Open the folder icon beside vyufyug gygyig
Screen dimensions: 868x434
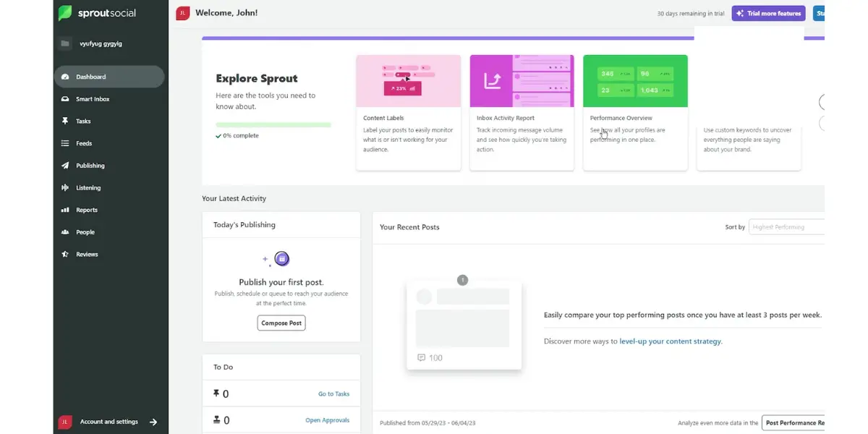(65, 43)
